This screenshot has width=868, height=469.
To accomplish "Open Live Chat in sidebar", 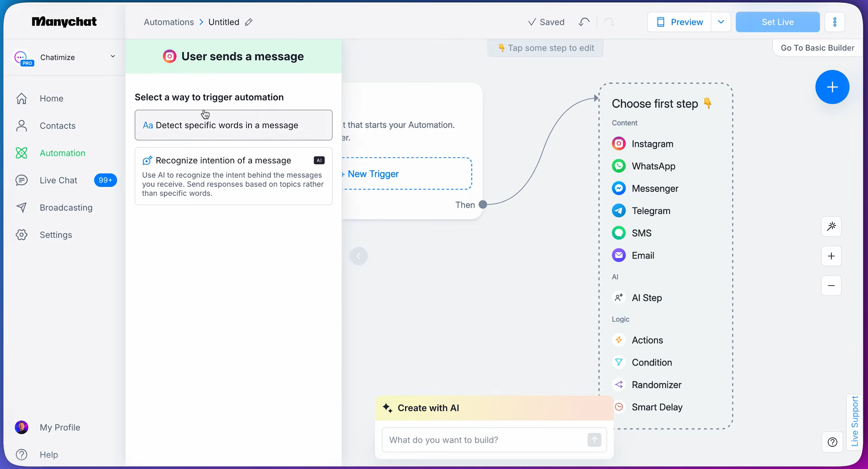I will coord(58,180).
